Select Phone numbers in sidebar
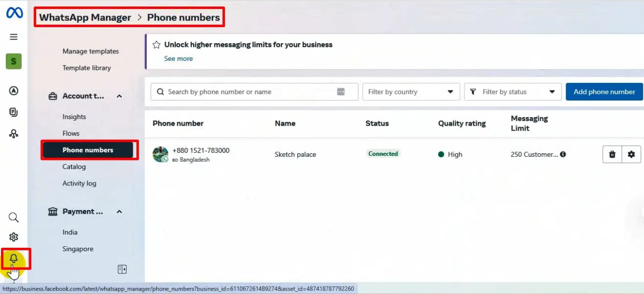This screenshot has width=644, height=294. [88, 150]
